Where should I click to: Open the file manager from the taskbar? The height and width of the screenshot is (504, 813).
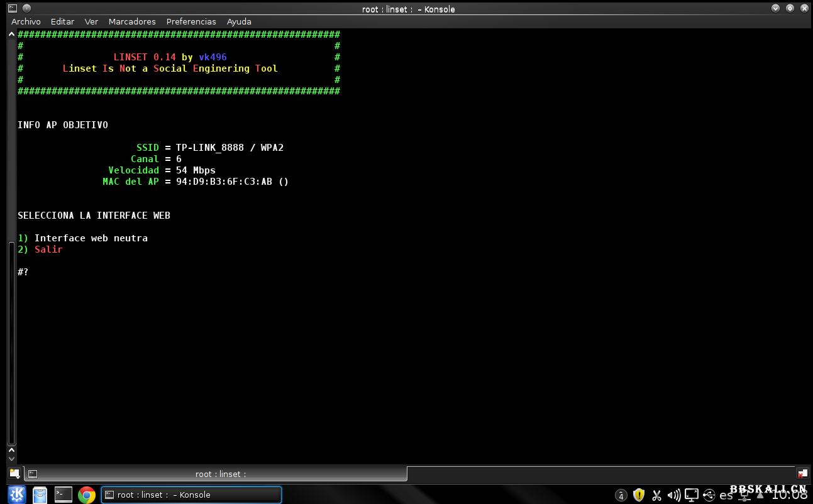coord(40,495)
